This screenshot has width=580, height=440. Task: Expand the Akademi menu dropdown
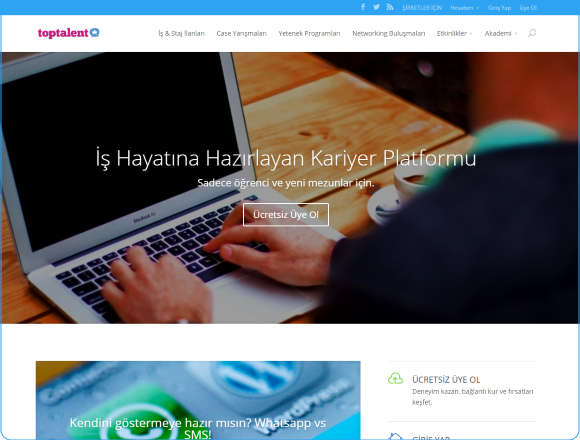[500, 33]
